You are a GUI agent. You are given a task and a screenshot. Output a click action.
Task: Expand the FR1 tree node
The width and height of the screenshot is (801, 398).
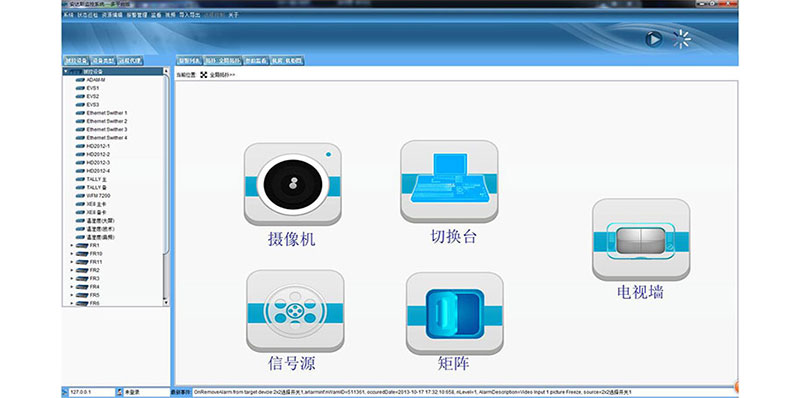tap(72, 245)
